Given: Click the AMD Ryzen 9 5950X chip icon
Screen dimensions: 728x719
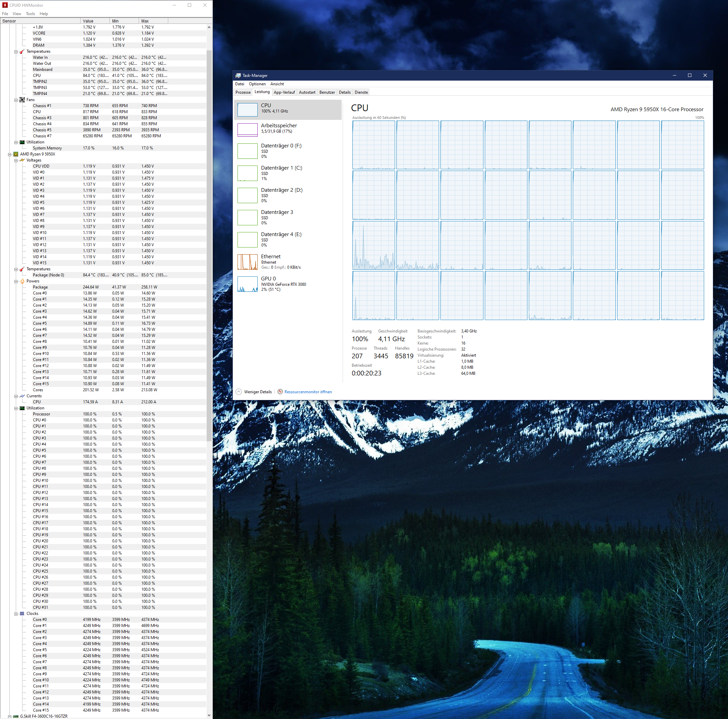Looking at the screenshot, I should (x=16, y=154).
